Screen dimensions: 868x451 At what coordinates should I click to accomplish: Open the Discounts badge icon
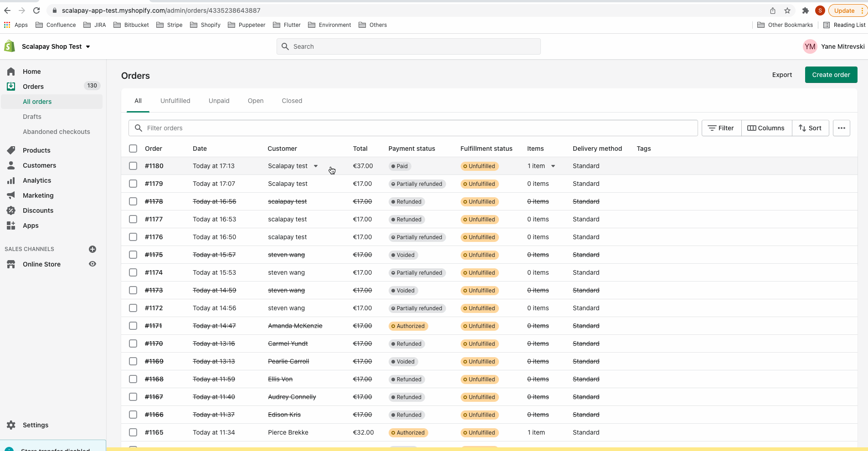(x=11, y=210)
